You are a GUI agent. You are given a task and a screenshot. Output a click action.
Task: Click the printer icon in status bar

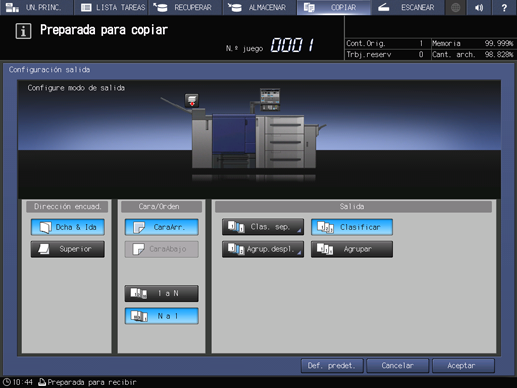pos(42,382)
